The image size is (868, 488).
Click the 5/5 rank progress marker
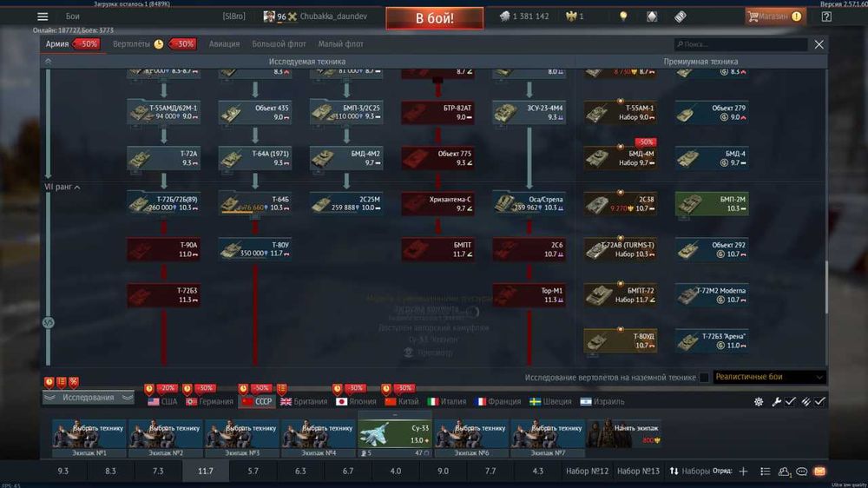pos(48,322)
